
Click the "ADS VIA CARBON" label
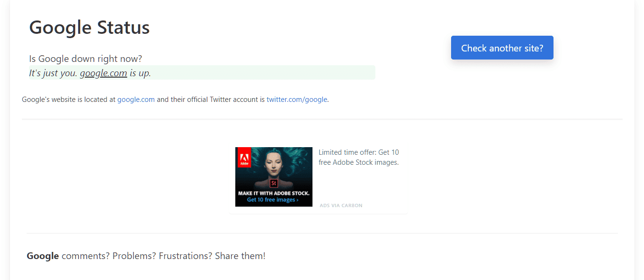pos(341,206)
